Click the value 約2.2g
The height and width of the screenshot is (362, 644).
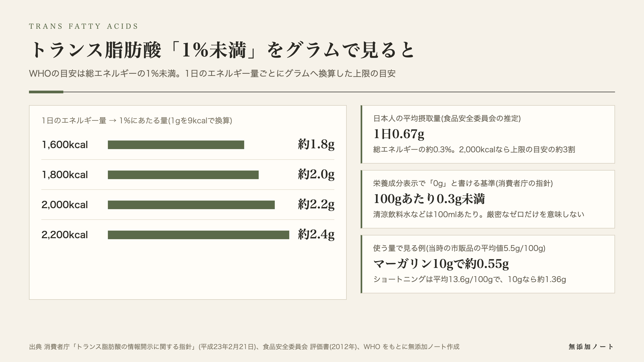[316, 205]
